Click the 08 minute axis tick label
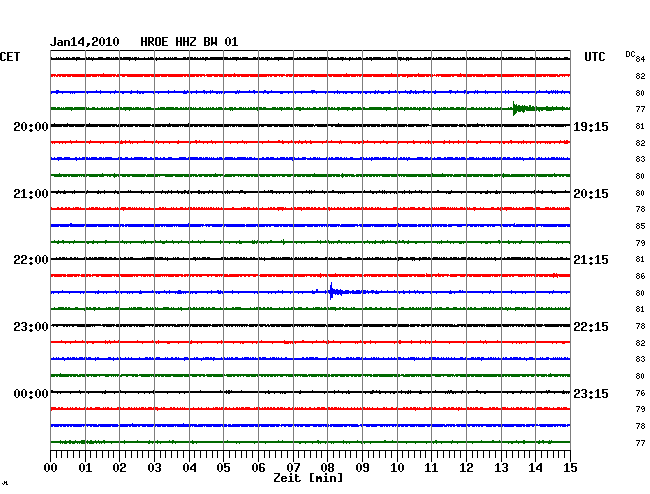This screenshot has height=494, width=650. tap(327, 467)
